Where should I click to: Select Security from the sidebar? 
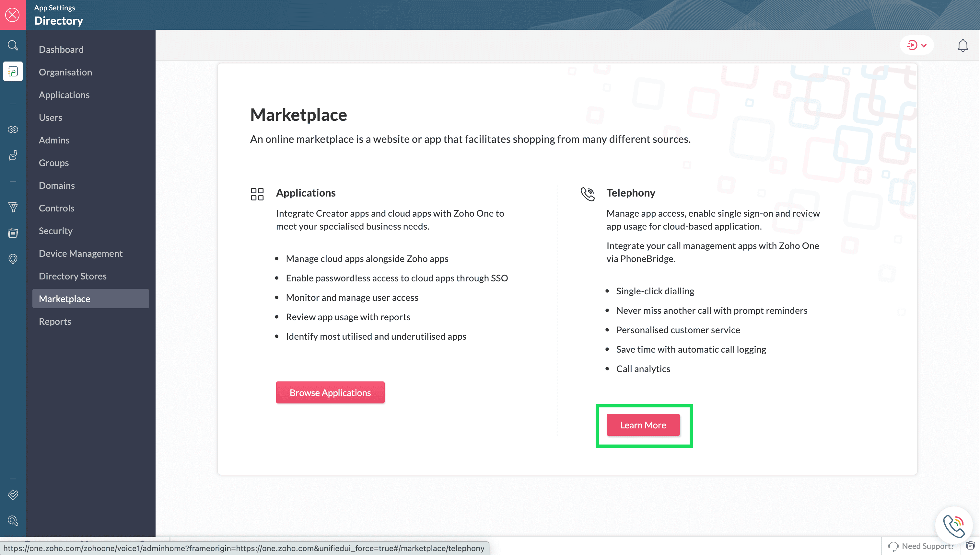pyautogui.click(x=55, y=231)
